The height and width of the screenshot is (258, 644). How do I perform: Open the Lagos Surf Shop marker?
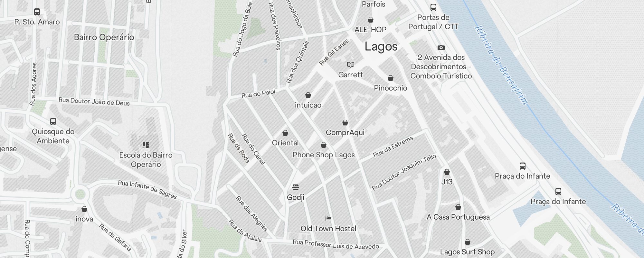[x=468, y=242]
